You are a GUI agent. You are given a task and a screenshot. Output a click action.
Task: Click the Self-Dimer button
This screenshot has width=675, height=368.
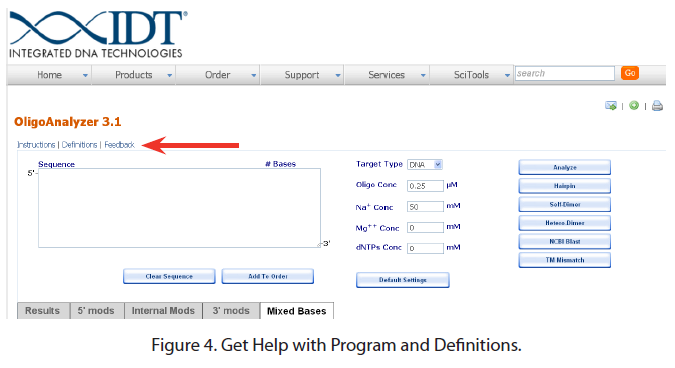pos(564,204)
